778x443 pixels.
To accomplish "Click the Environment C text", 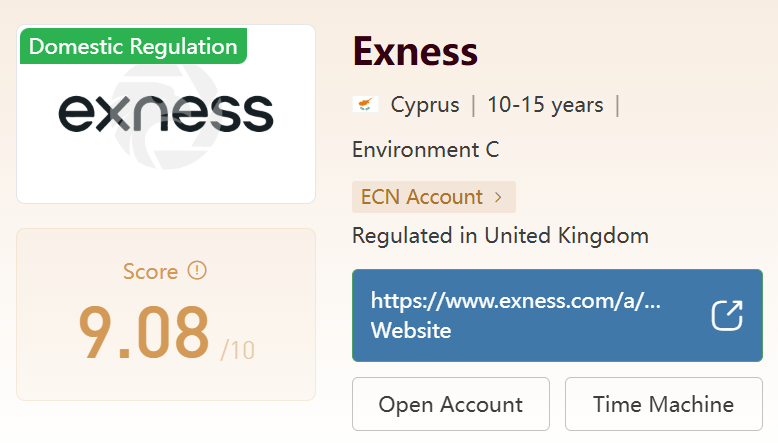I will pyautogui.click(x=425, y=150).
